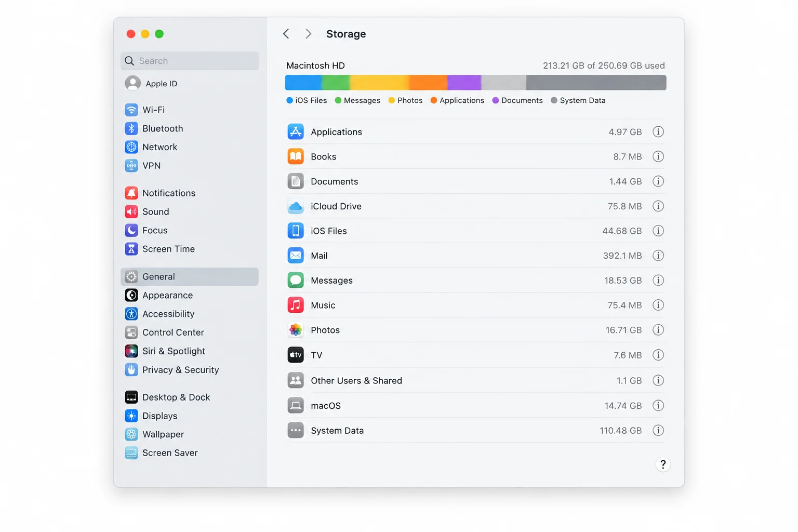Select Sound in the sidebar
Screen dimensions: 798x532
190,212
